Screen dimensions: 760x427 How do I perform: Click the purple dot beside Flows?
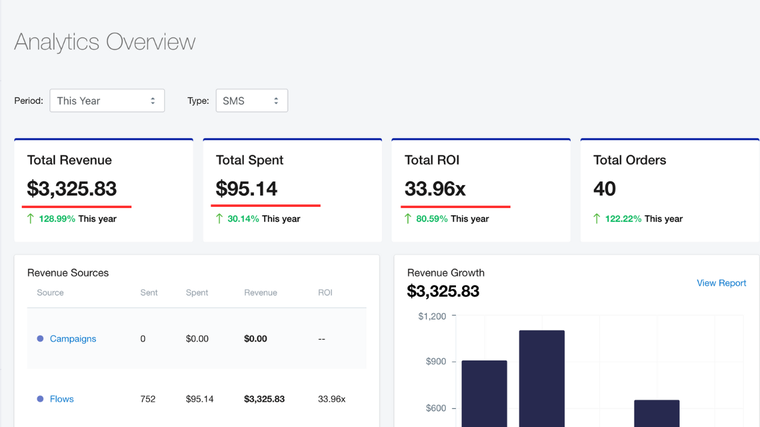click(x=40, y=398)
